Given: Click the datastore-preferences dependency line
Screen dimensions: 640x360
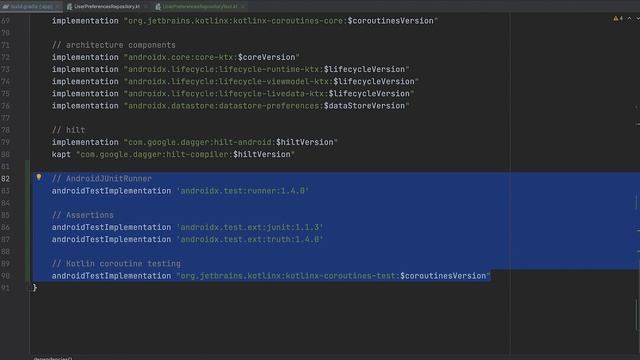Looking at the screenshot, I should tap(231, 106).
